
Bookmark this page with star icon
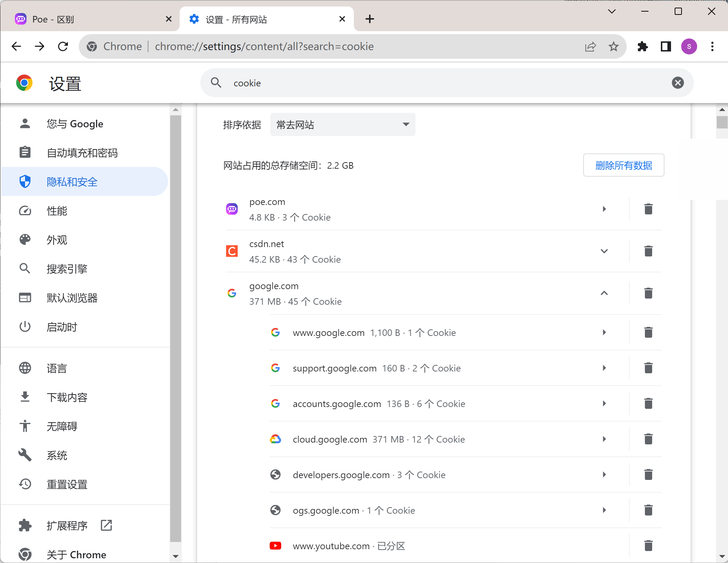coord(613,46)
